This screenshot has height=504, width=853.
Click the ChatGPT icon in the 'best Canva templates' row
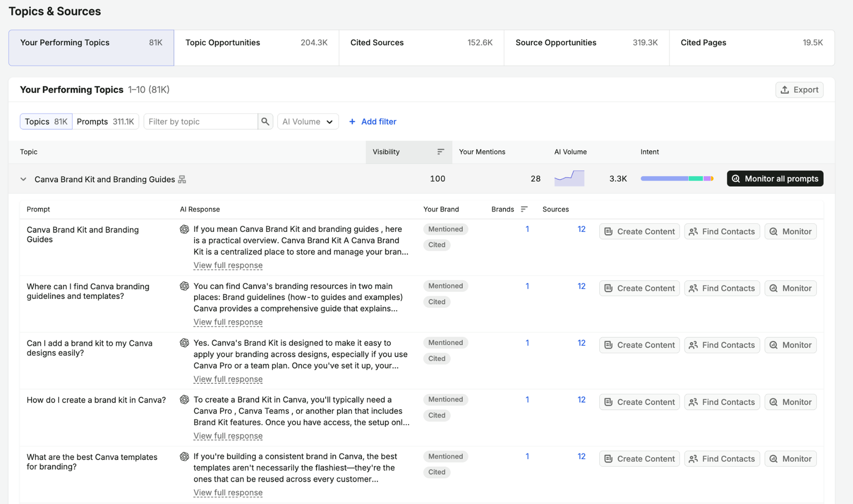pyautogui.click(x=184, y=457)
